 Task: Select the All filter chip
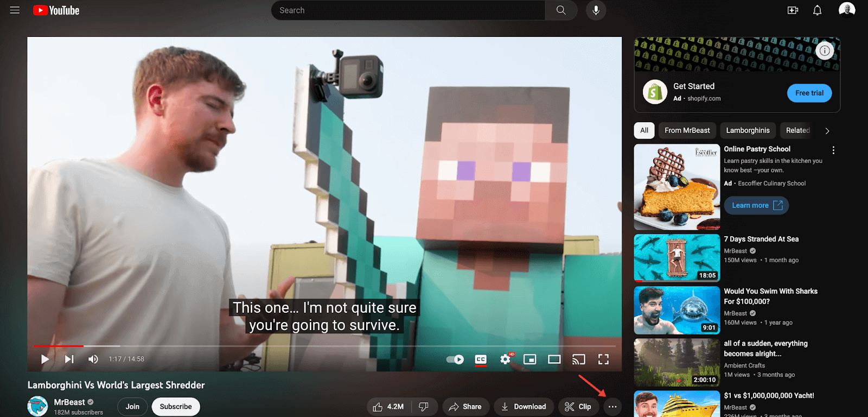click(x=644, y=130)
